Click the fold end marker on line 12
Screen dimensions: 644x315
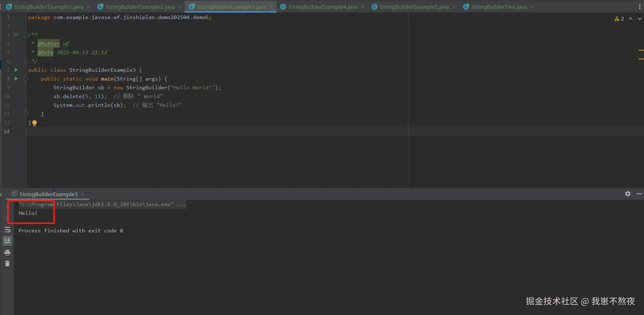pyautogui.click(x=26, y=114)
